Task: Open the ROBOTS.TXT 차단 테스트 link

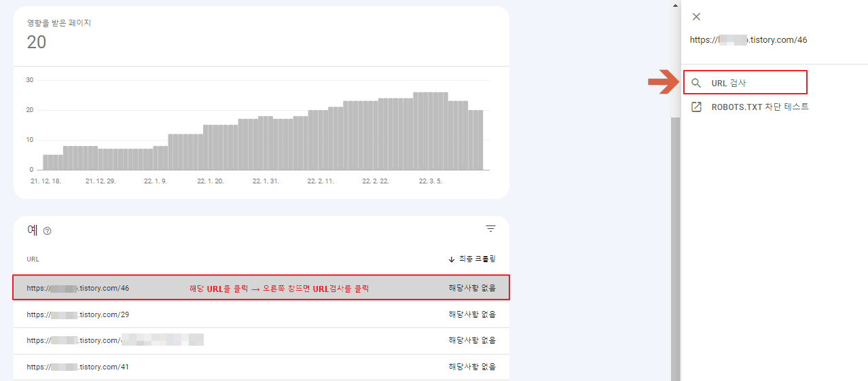Action: 760,107
